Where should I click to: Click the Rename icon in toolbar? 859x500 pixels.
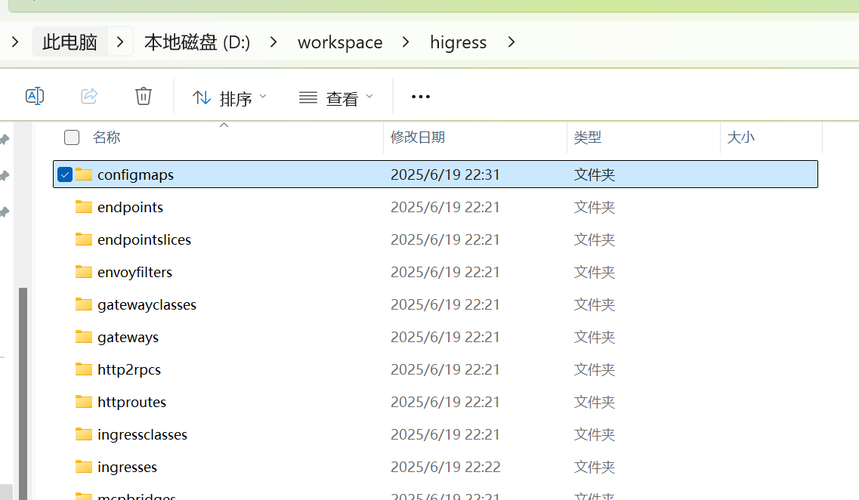[35, 96]
